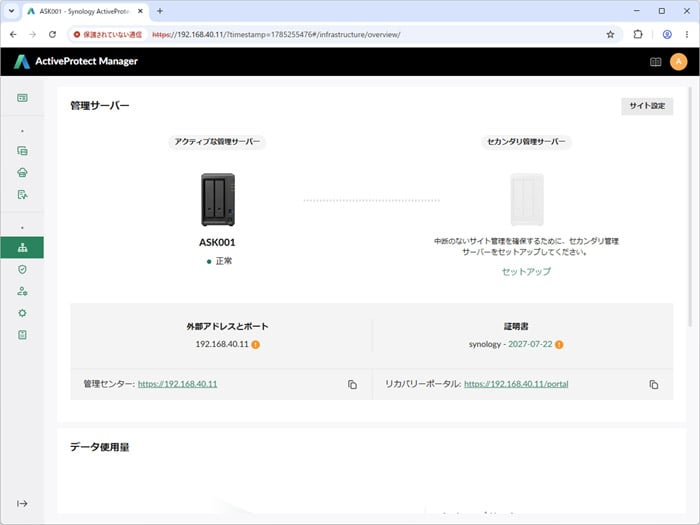The image size is (700, 525).
Task: Open the tab search dropdown arrow
Action: click(x=11, y=11)
